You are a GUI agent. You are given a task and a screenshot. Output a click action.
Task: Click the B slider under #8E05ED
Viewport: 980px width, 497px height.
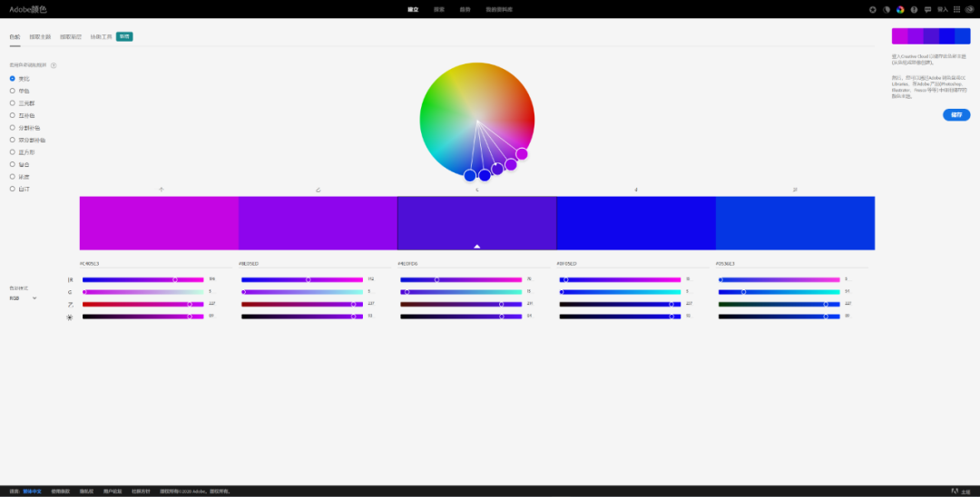(x=302, y=305)
